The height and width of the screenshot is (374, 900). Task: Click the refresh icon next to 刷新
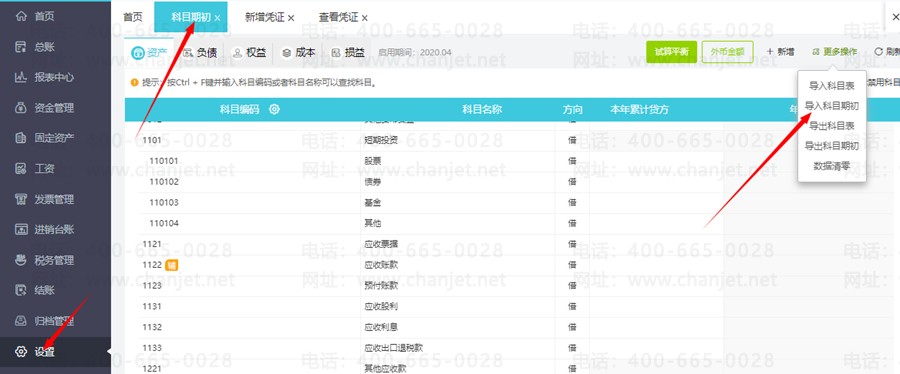pyautogui.click(x=879, y=52)
